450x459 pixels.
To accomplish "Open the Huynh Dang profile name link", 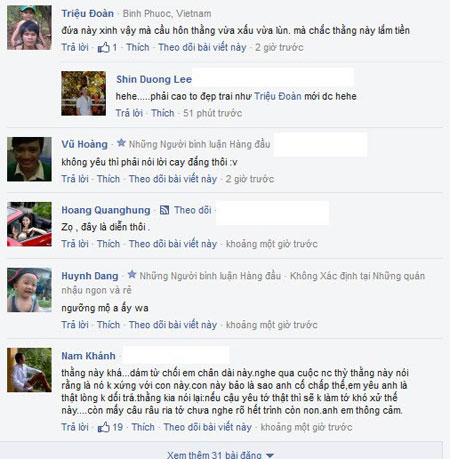I will click(x=90, y=276).
